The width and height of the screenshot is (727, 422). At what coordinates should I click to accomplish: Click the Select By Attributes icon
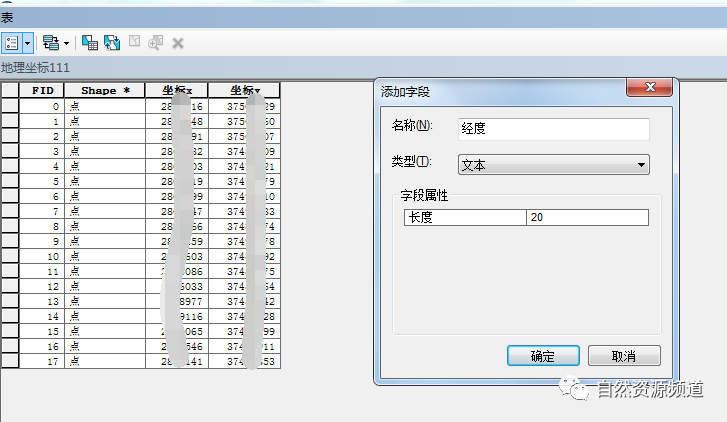90,43
